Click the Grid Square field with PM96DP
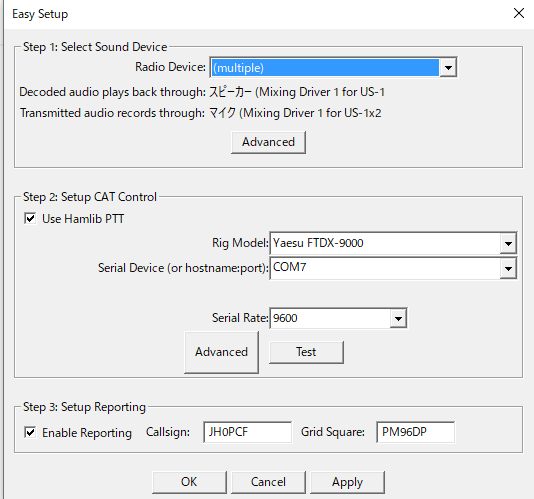The height and width of the screenshot is (499, 534). tap(415, 432)
